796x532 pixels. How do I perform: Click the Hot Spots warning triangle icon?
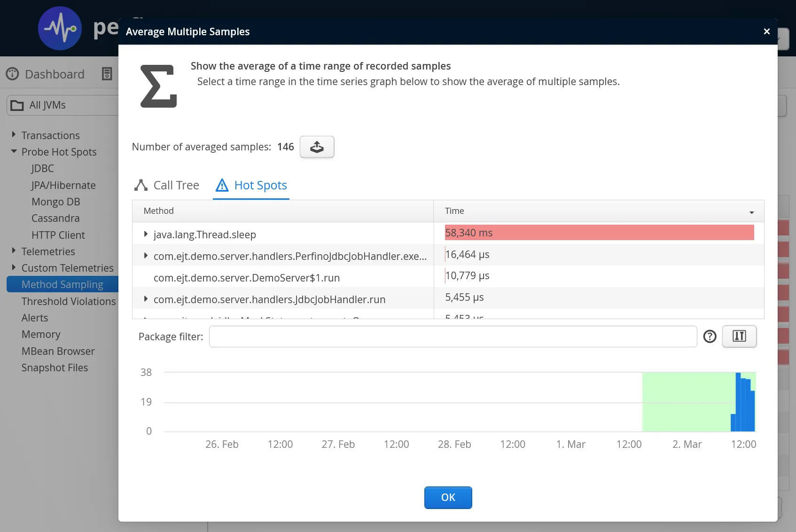222,186
